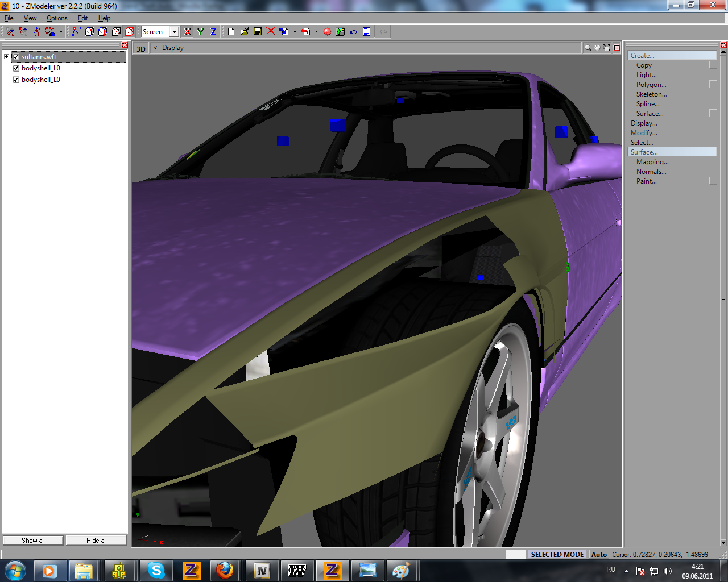Click the Hide all button
Screen dimensions: 728x582
tap(96, 540)
